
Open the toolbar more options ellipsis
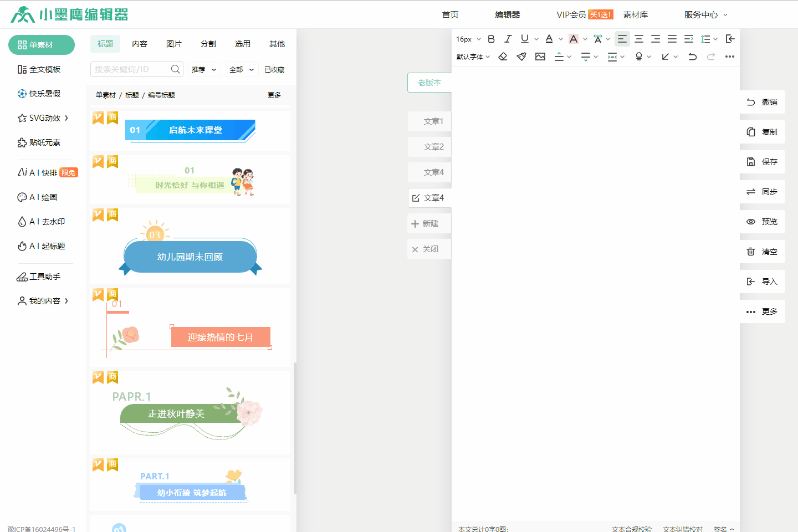[730, 57]
